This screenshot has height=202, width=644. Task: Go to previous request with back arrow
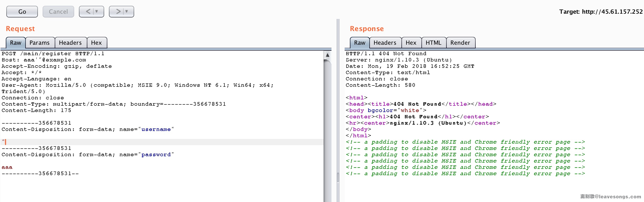(x=88, y=12)
